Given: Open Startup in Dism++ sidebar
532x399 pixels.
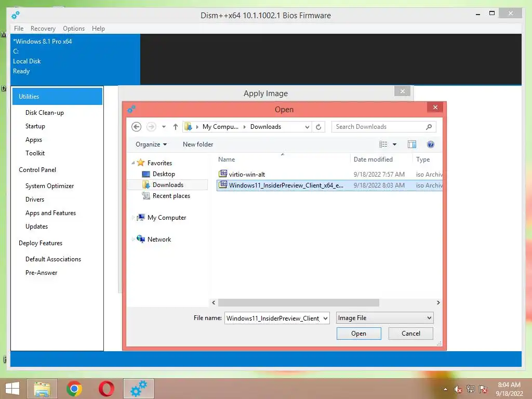Looking at the screenshot, I should pyautogui.click(x=35, y=126).
